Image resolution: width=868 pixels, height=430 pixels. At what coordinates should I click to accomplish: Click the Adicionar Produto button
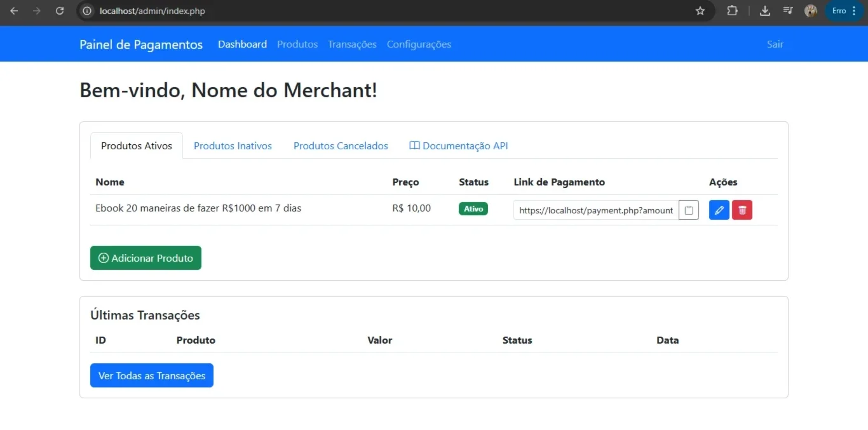(146, 258)
